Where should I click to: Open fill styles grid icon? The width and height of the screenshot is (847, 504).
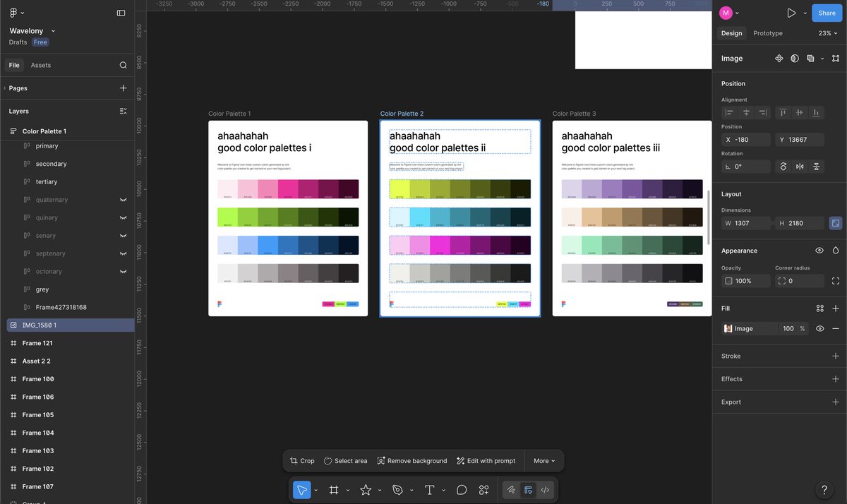point(819,308)
